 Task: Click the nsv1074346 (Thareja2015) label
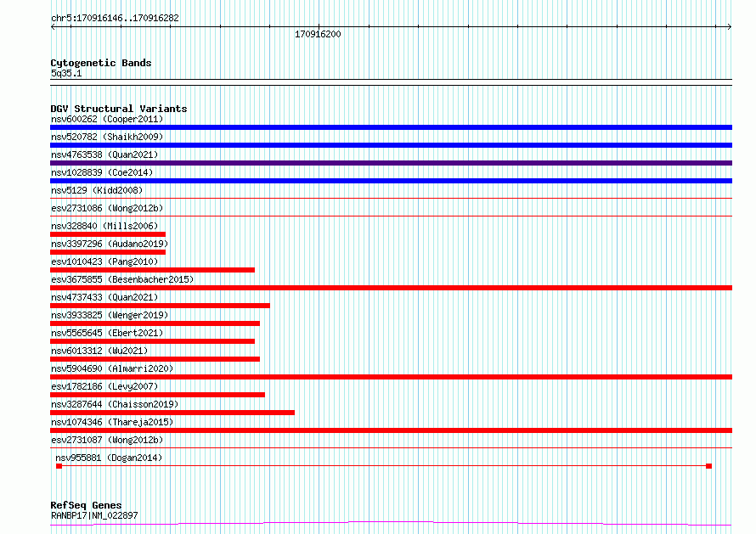click(112, 422)
